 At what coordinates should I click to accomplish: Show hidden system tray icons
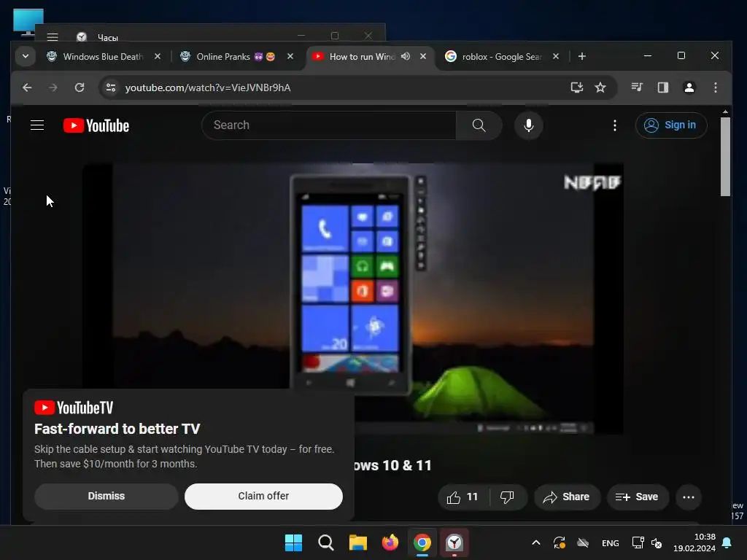click(x=536, y=542)
